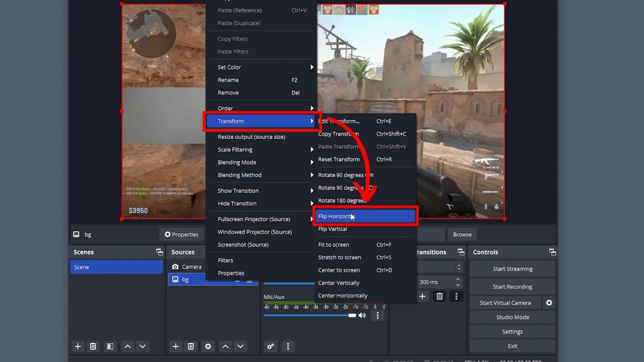This screenshot has height=362, width=644.
Task: Enable Studio Mode
Action: click(x=512, y=317)
